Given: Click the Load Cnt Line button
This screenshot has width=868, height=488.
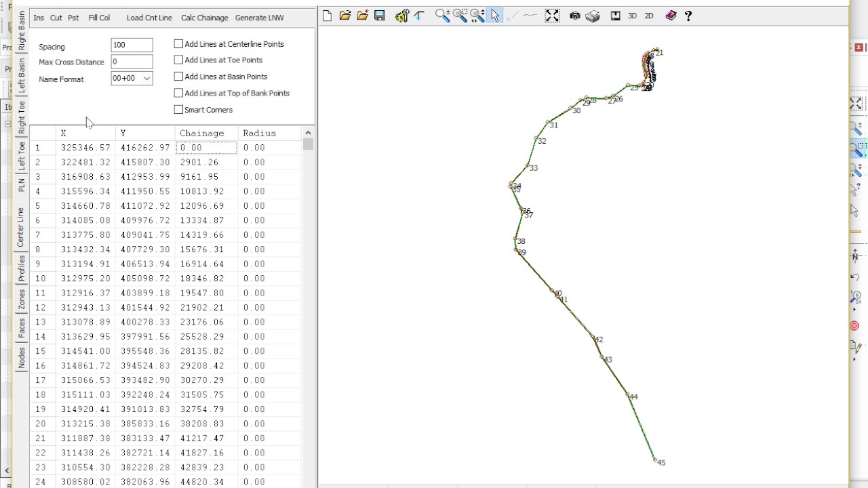Looking at the screenshot, I should click(149, 18).
